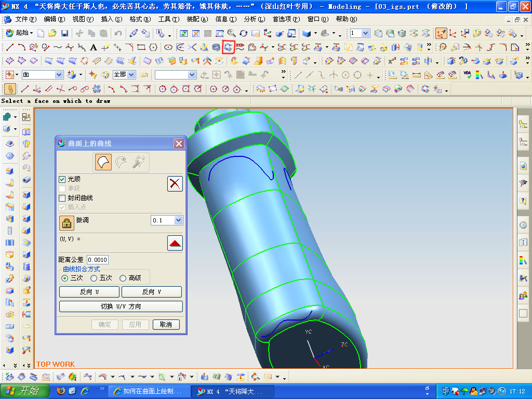
Task: Click the greyed 单段 checkbox
Action: tap(62, 188)
